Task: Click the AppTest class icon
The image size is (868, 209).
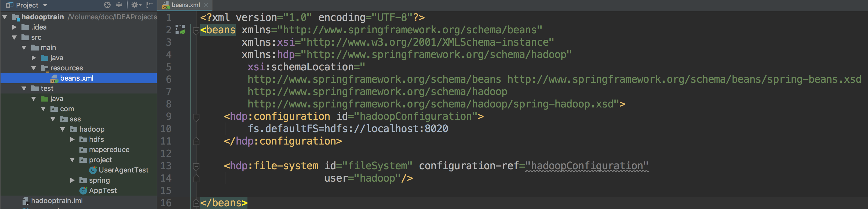Action: pos(83,191)
